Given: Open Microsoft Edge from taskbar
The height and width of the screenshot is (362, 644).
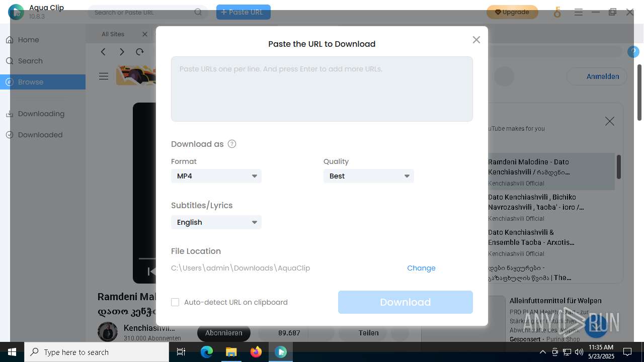Looking at the screenshot, I should point(207,352).
